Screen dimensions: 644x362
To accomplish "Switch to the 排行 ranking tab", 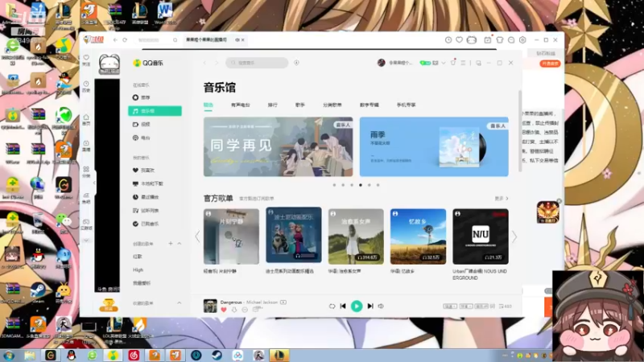I will pos(273,105).
